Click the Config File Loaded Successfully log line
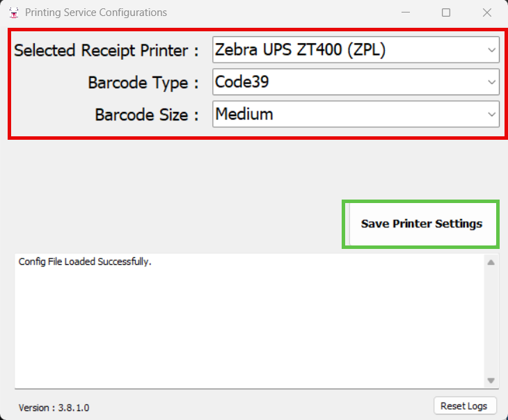The height and width of the screenshot is (420, 508). (85, 261)
